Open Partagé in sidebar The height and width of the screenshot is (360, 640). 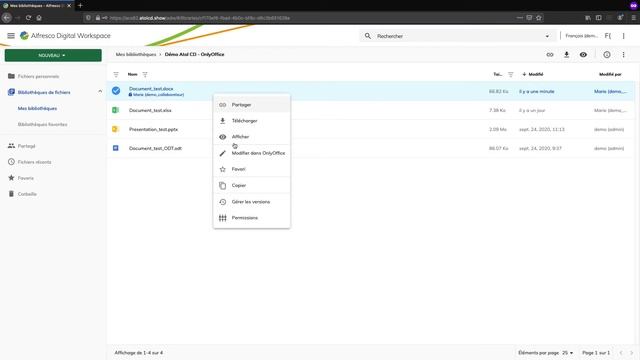[27, 146]
